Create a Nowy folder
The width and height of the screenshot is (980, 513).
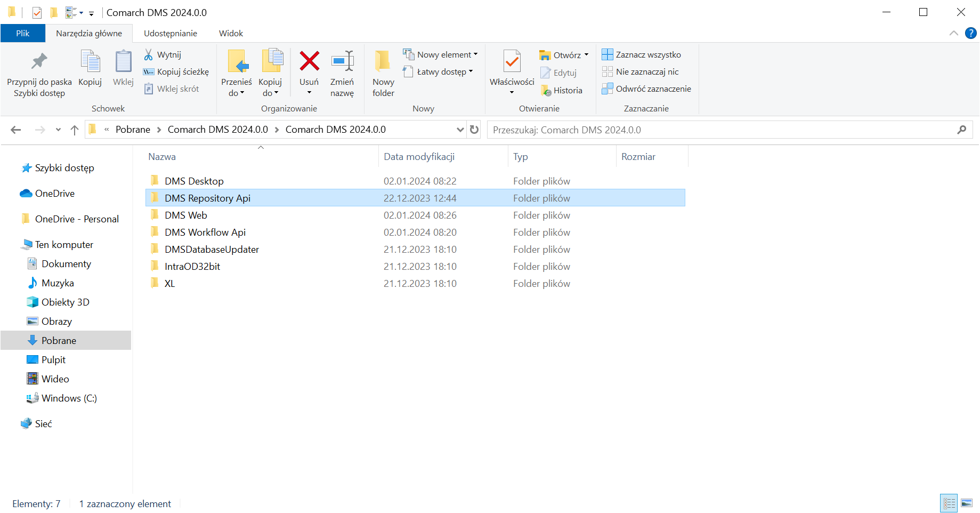pos(383,74)
